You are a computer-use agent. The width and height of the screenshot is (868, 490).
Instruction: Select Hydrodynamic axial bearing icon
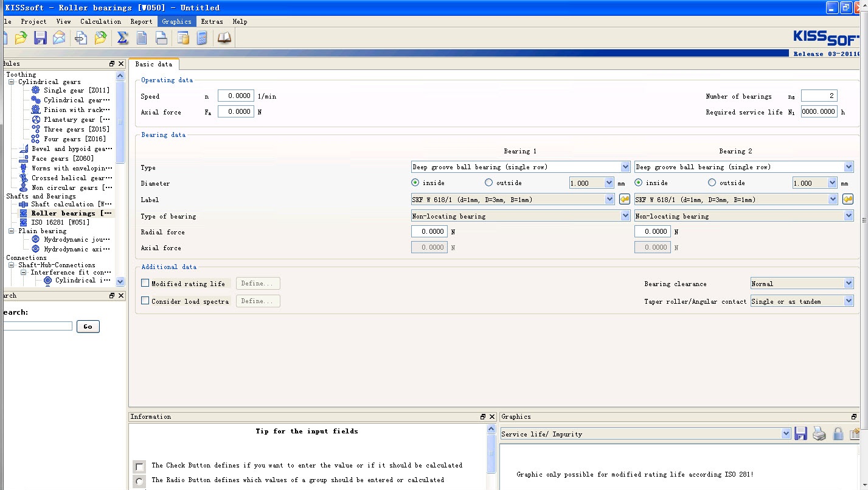click(36, 249)
